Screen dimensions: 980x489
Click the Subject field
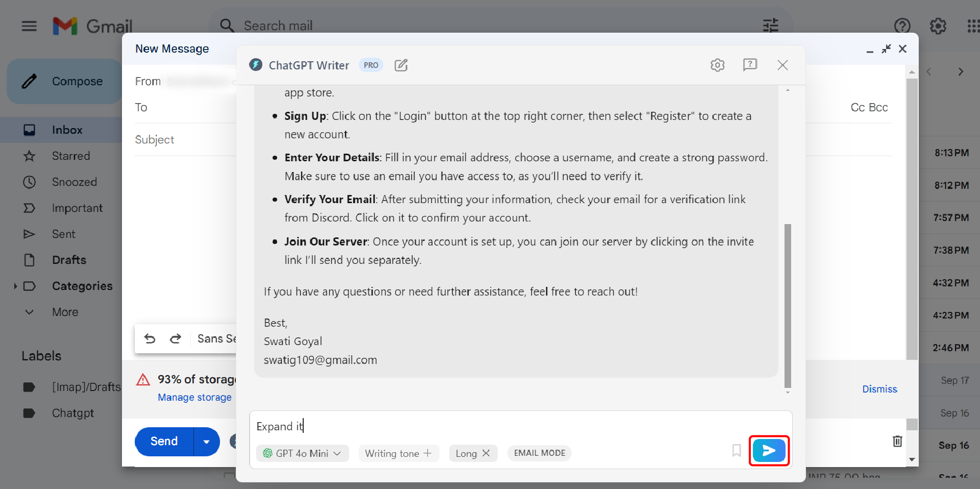pos(185,139)
